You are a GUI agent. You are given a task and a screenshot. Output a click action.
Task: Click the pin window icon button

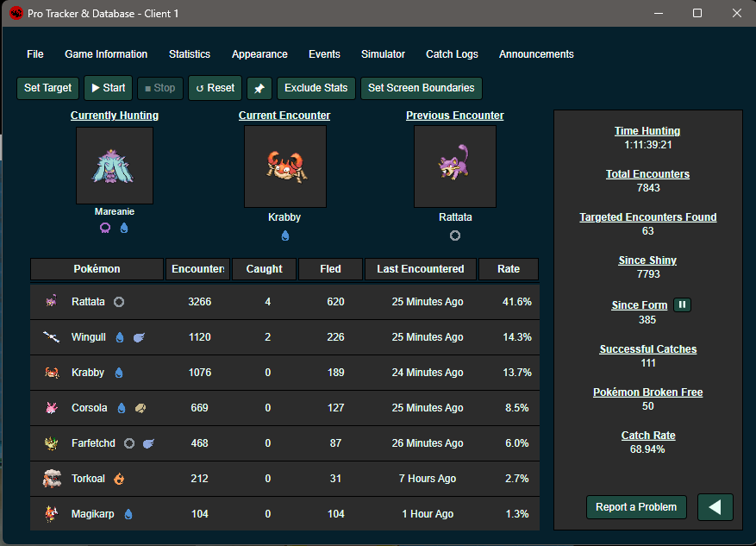[259, 88]
